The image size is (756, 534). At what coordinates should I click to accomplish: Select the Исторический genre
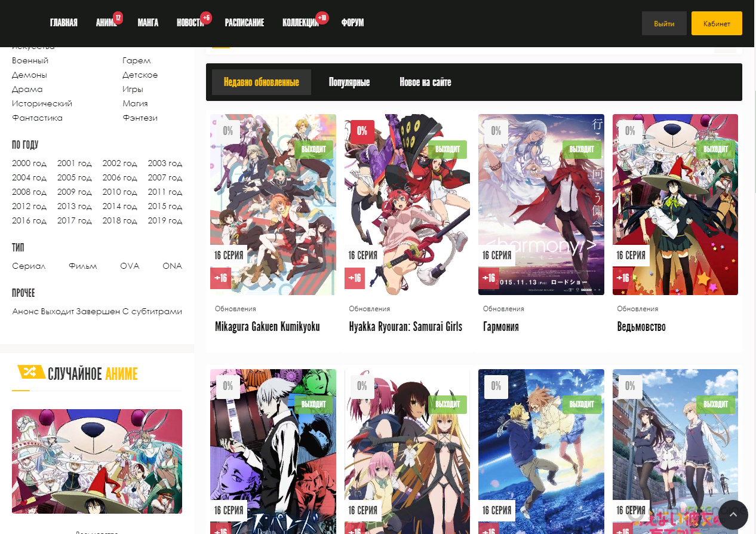pyautogui.click(x=42, y=103)
